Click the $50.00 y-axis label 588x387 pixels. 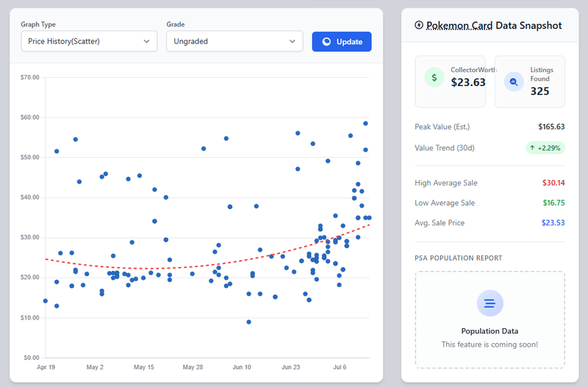(29, 157)
